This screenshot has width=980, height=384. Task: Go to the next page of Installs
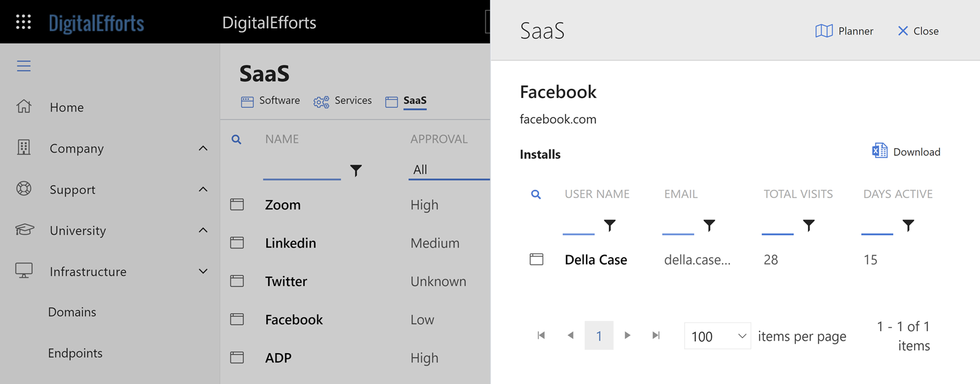pos(628,336)
